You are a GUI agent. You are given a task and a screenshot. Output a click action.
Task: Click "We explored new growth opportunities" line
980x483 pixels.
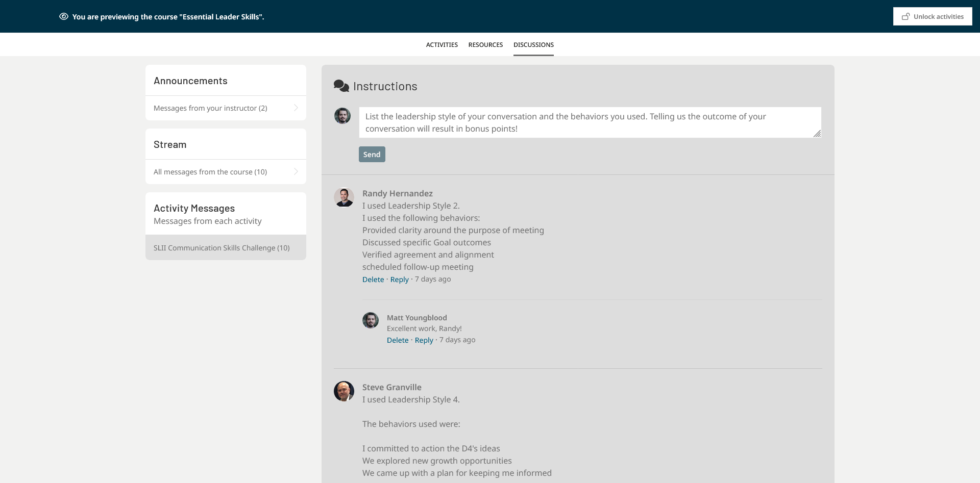(437, 461)
